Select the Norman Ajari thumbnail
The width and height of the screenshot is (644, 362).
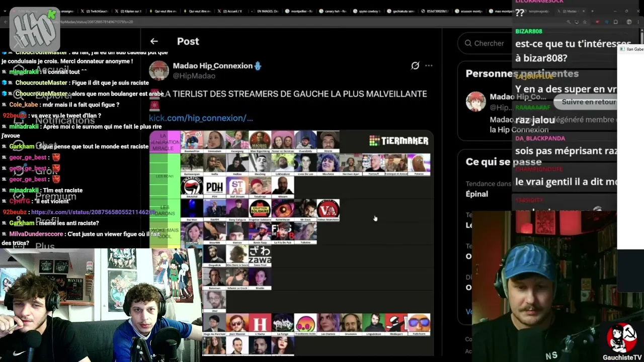[351, 165]
